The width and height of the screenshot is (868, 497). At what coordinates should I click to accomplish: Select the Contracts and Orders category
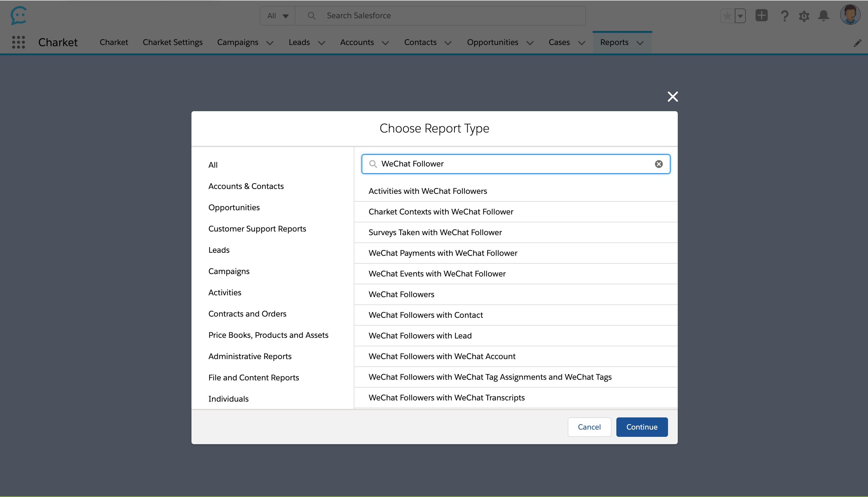click(x=247, y=314)
